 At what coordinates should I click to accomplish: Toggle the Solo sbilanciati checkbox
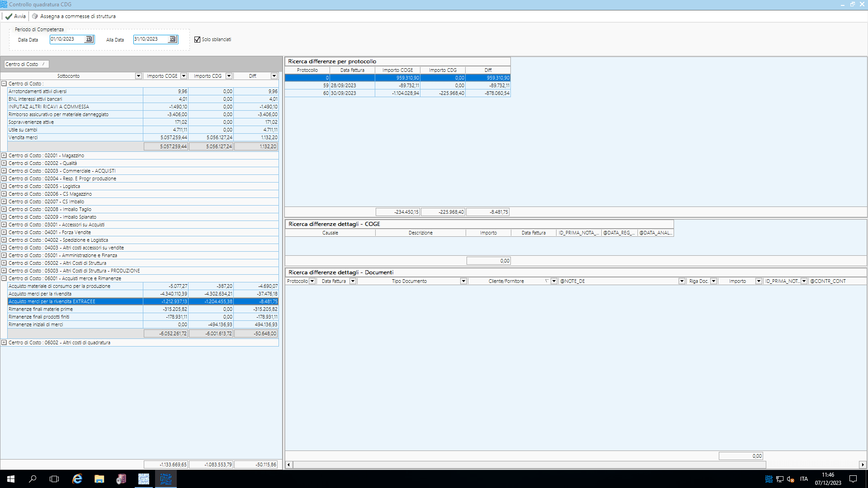pyautogui.click(x=197, y=40)
